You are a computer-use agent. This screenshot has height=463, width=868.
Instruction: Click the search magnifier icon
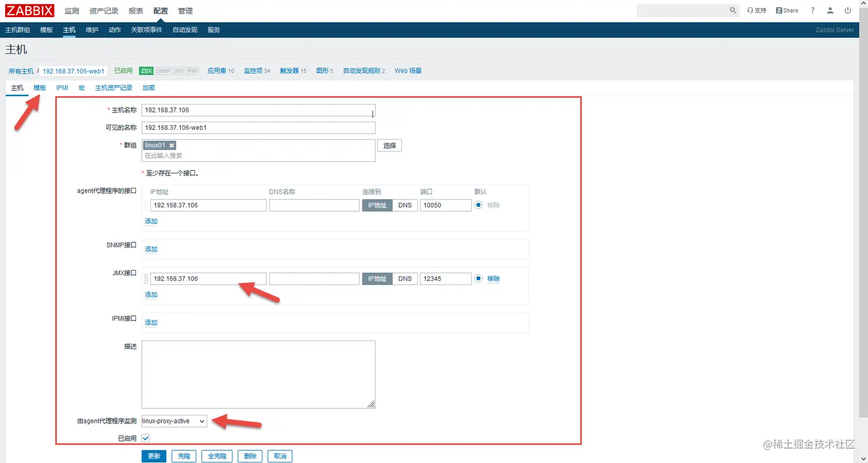[x=733, y=10]
